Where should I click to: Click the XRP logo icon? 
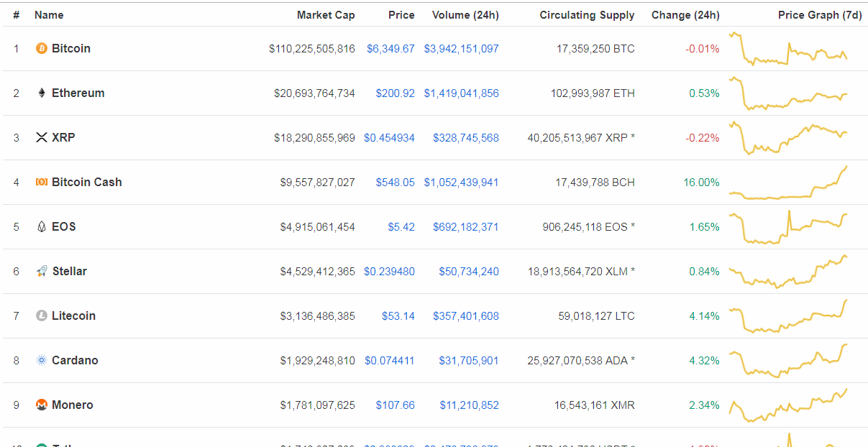42,138
